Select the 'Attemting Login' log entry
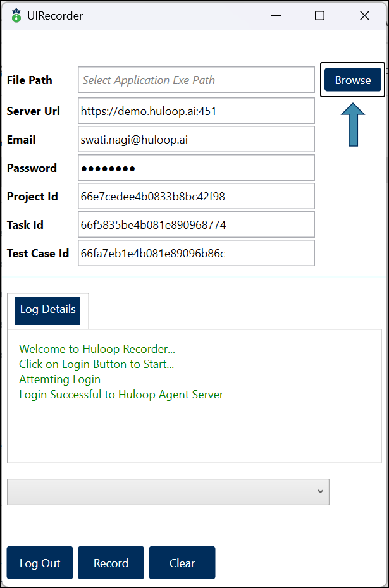 [x=59, y=379]
